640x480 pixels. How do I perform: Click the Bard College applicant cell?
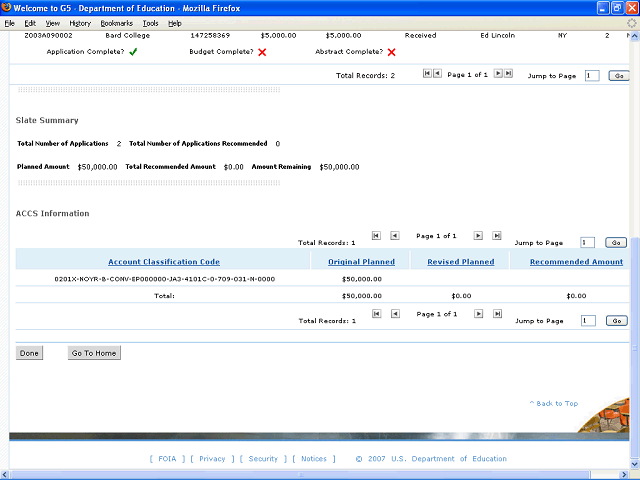tap(127, 36)
